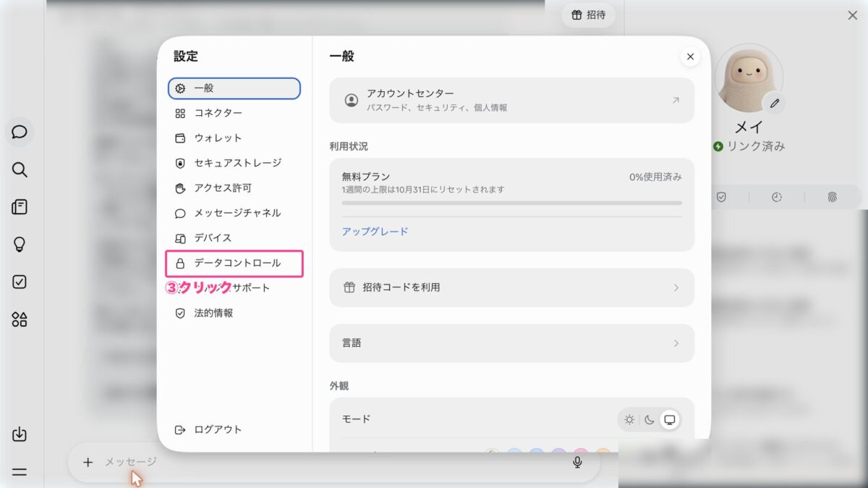This screenshot has height=488, width=868.
Task: Click the plus icon in the message bar
Action: (x=88, y=462)
